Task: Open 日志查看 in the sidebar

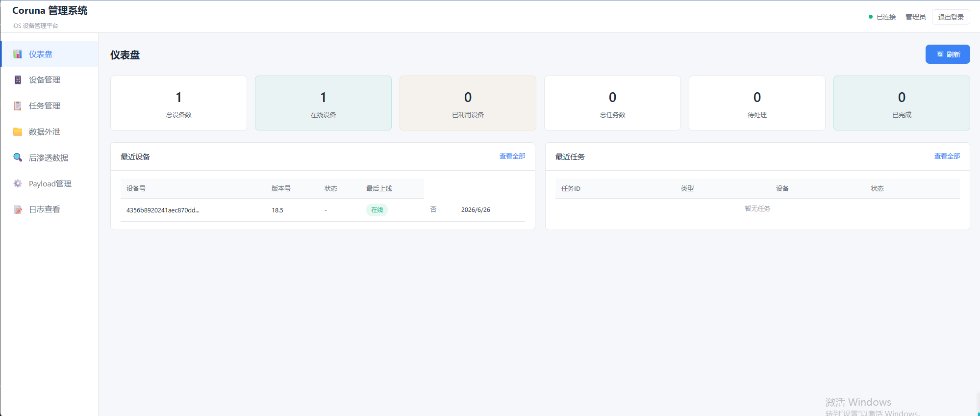Action: pos(50,209)
